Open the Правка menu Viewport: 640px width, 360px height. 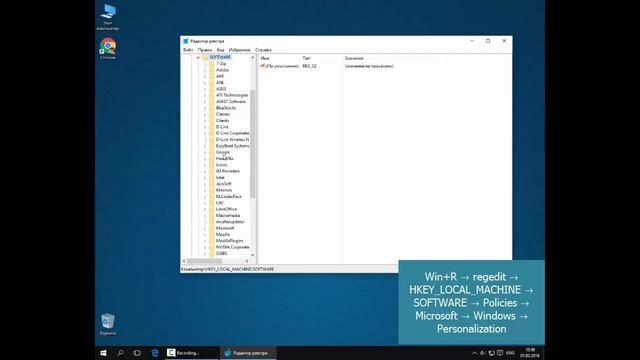[205, 50]
